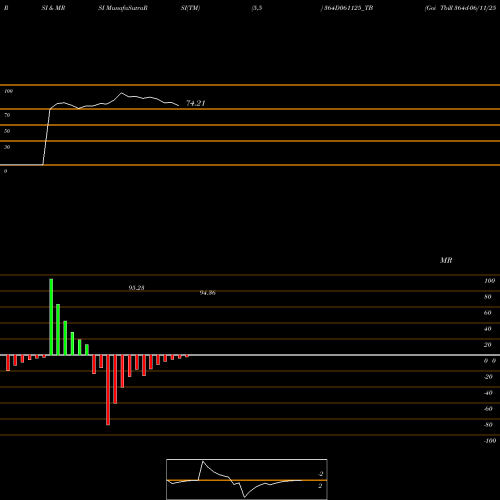Click the -2 label in mini chart
Image resolution: width=500 pixels, height=500 pixels.
coord(321,474)
